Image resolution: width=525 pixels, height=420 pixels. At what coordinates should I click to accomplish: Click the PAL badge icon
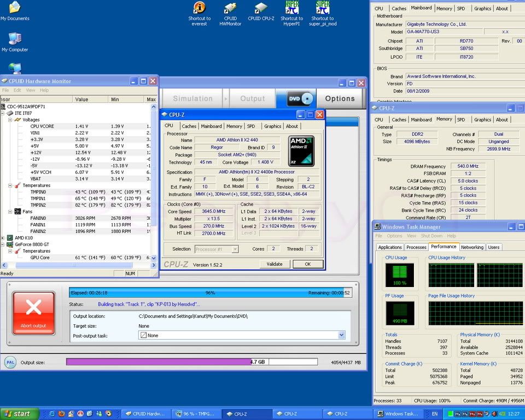pos(10,362)
